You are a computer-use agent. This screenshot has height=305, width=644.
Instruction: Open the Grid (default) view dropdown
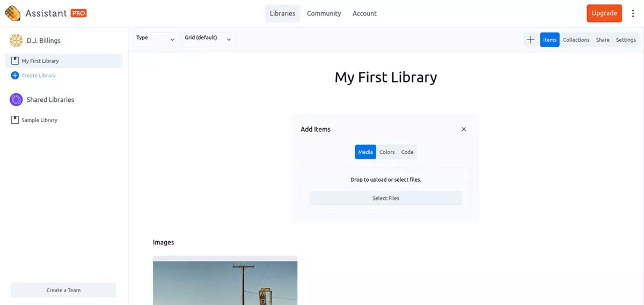tap(208, 39)
